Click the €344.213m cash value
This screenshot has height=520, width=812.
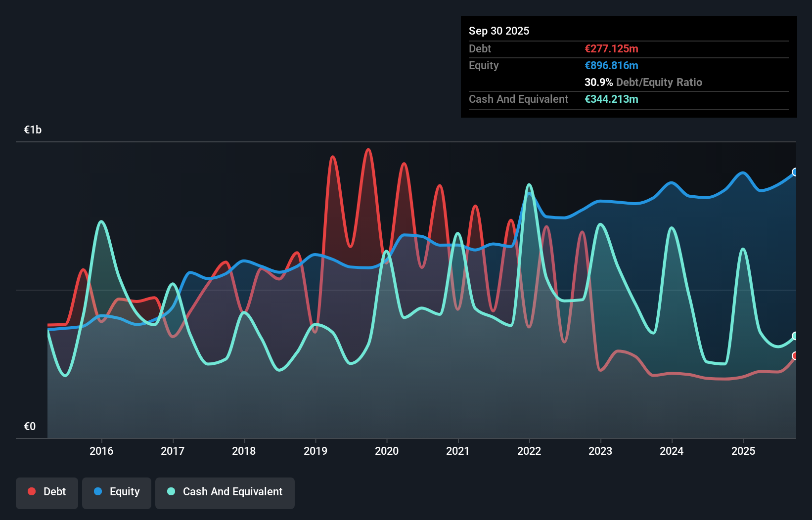point(611,99)
